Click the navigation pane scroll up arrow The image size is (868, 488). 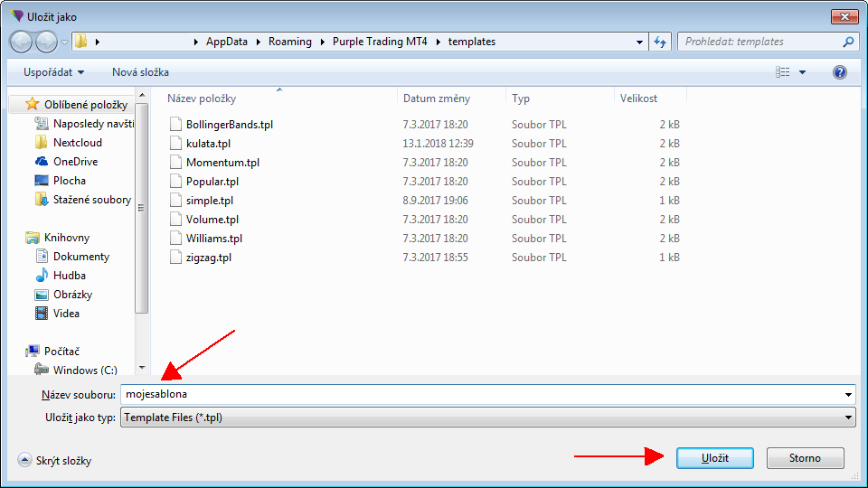[x=142, y=95]
